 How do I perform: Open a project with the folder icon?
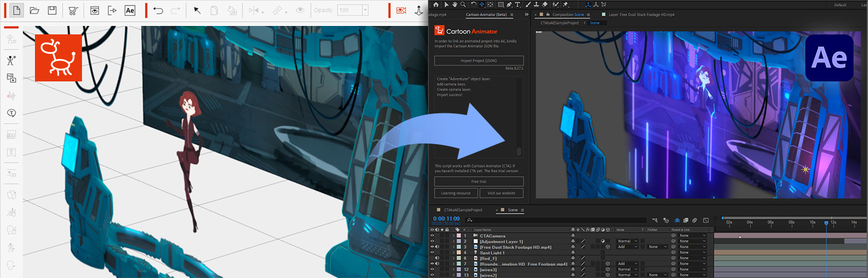point(34,10)
